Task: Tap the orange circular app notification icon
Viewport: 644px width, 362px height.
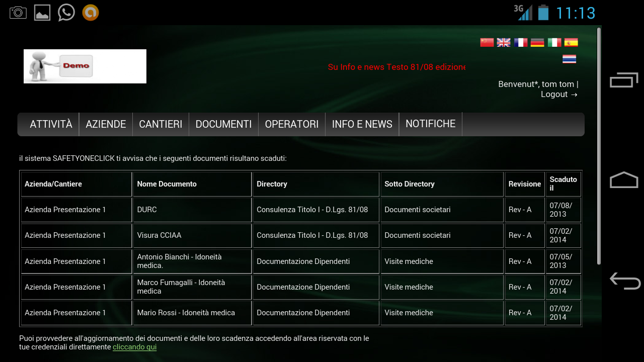Action: 91,13
